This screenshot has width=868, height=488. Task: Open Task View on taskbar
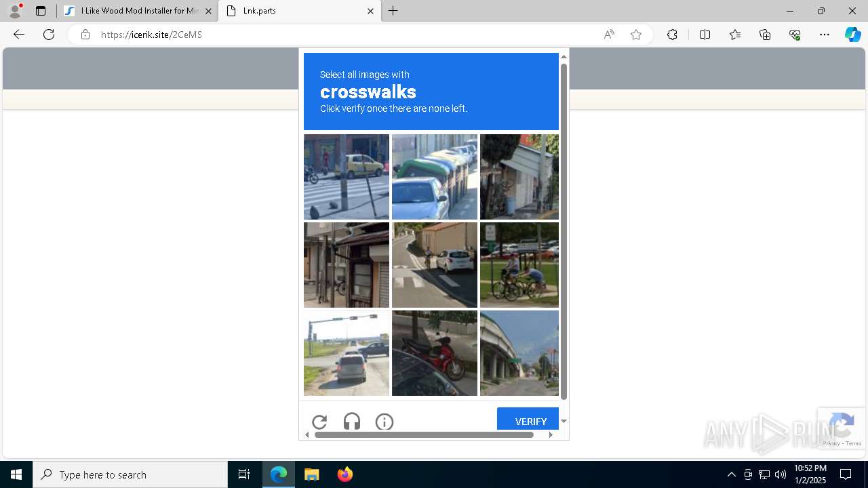(244, 474)
